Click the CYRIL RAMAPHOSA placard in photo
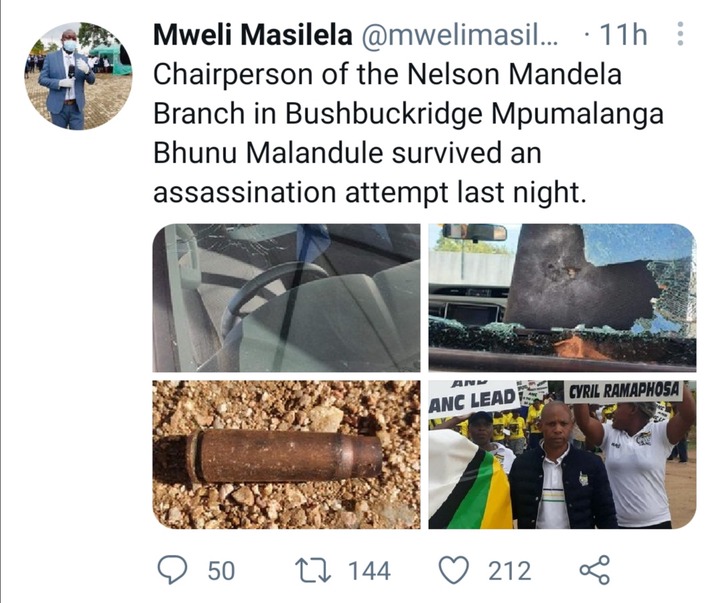The image size is (720, 603). tap(623, 391)
